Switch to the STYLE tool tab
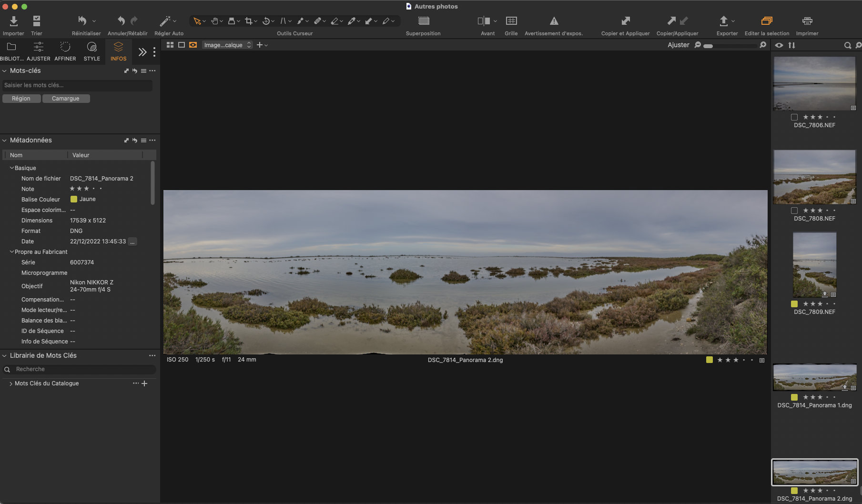This screenshot has width=862, height=504. pyautogui.click(x=92, y=51)
